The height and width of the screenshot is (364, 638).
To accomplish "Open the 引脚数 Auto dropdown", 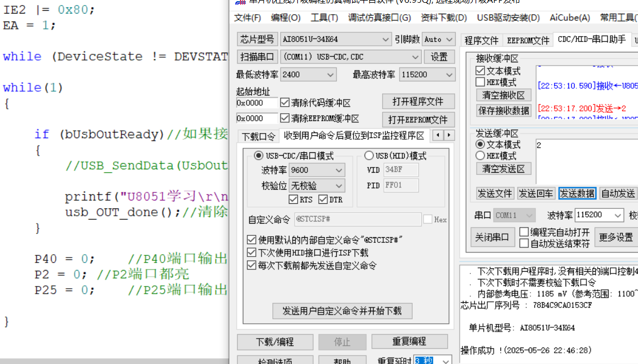I will click(x=438, y=40).
